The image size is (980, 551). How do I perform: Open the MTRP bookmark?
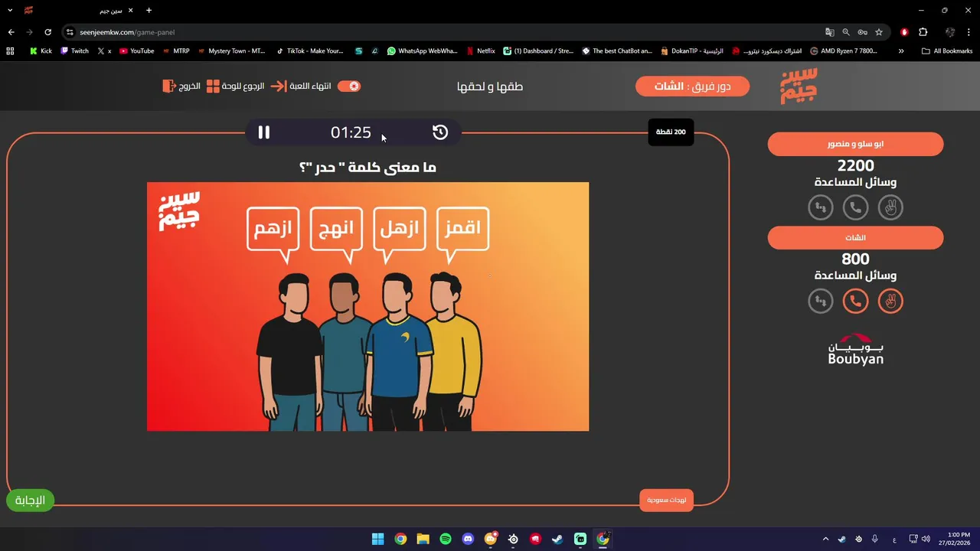tap(175, 51)
